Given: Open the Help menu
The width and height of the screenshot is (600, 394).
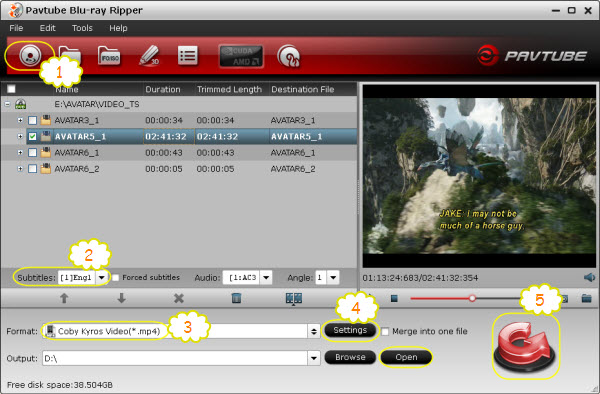Looking at the screenshot, I should pyautogui.click(x=118, y=28).
